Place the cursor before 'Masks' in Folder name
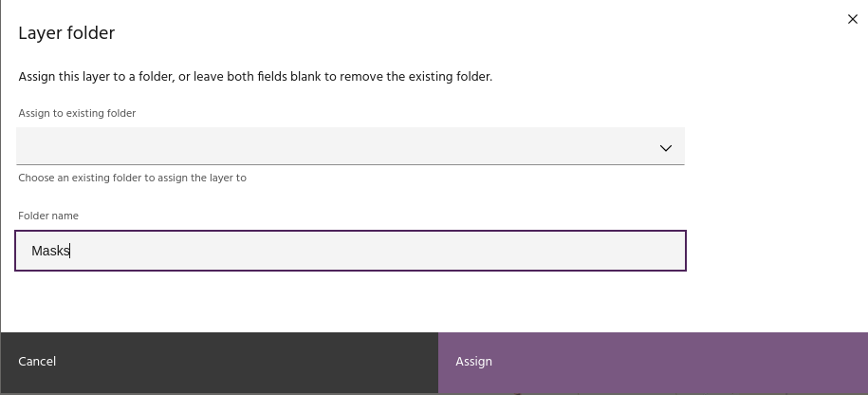868x395 pixels. [31, 251]
